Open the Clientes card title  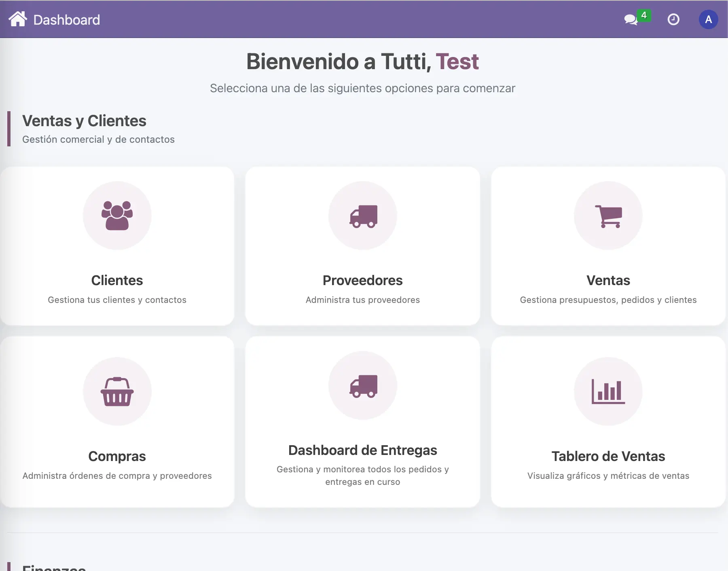(117, 280)
